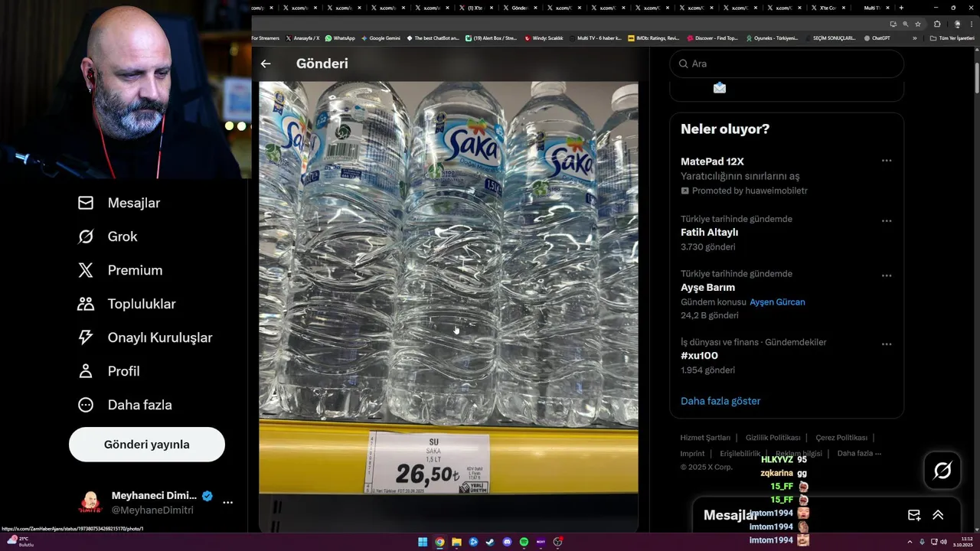This screenshot has width=980, height=551.
Task: Open the Windows Start menu
Action: [x=423, y=542]
